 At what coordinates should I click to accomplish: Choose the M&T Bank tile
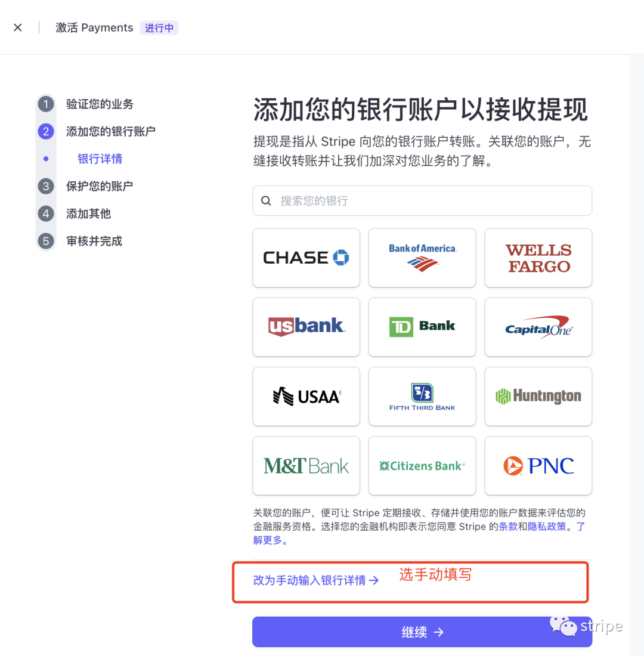(306, 466)
